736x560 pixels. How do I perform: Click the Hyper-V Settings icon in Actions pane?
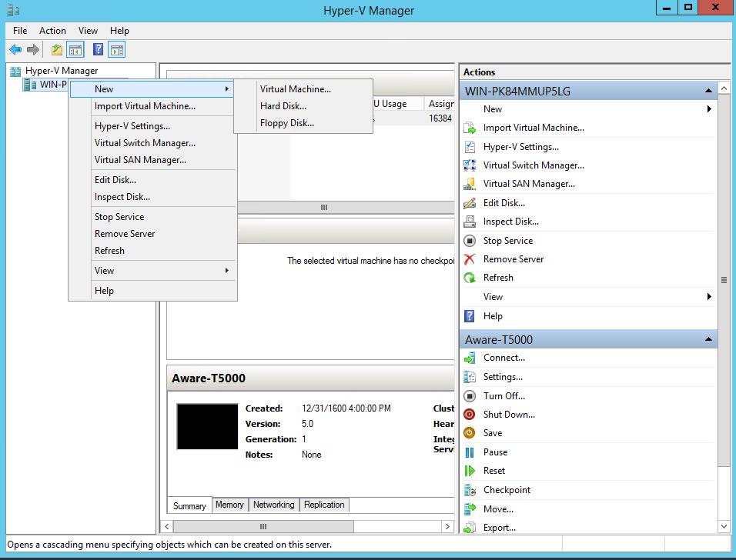[470, 147]
